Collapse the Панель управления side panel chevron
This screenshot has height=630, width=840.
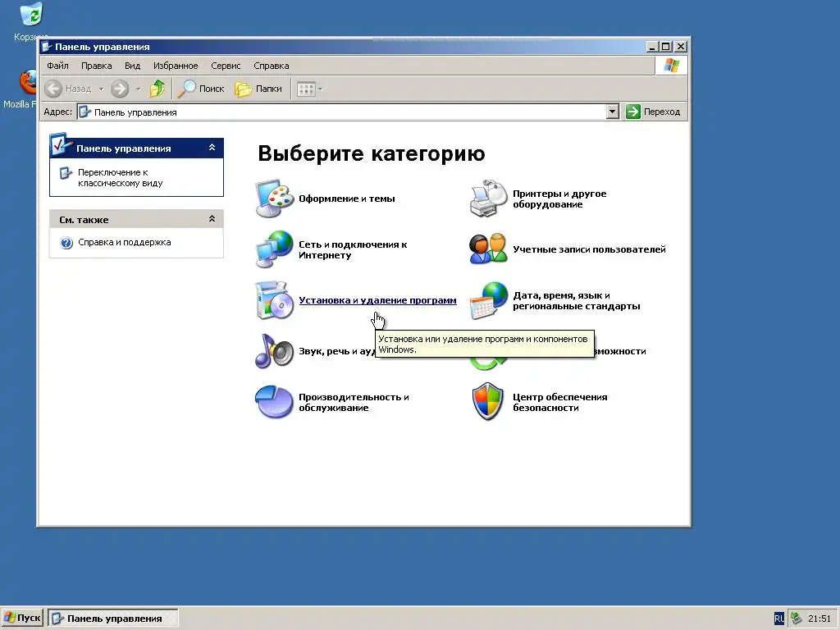[212, 148]
